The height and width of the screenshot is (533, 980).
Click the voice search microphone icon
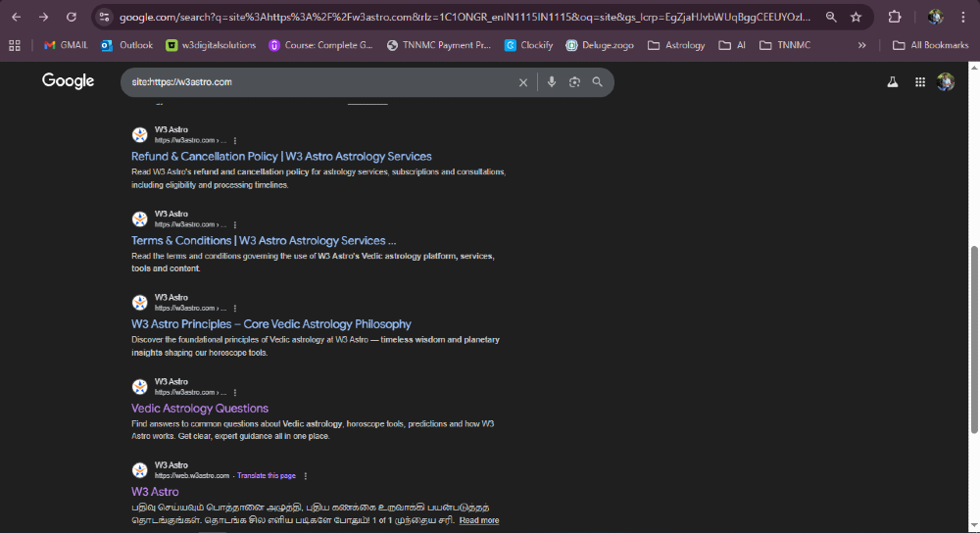coord(552,82)
